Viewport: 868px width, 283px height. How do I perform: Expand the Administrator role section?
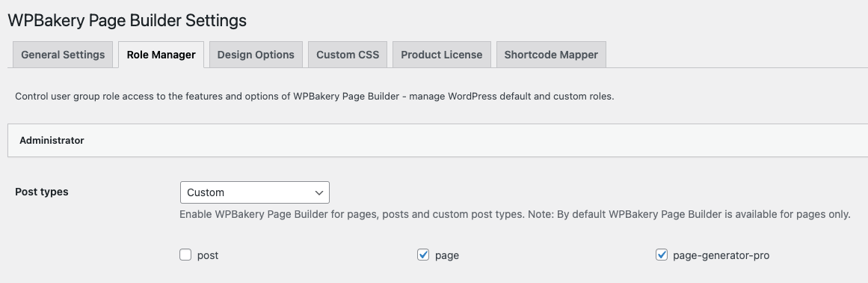[x=437, y=141]
